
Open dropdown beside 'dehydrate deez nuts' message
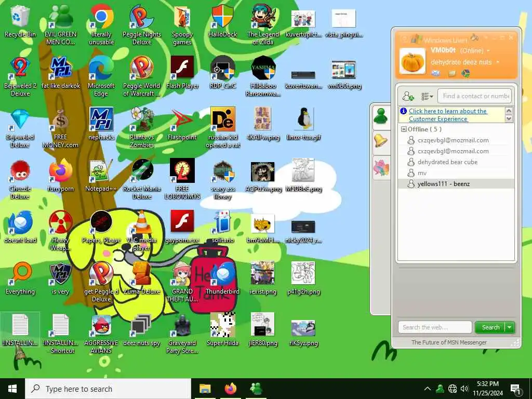pos(498,62)
